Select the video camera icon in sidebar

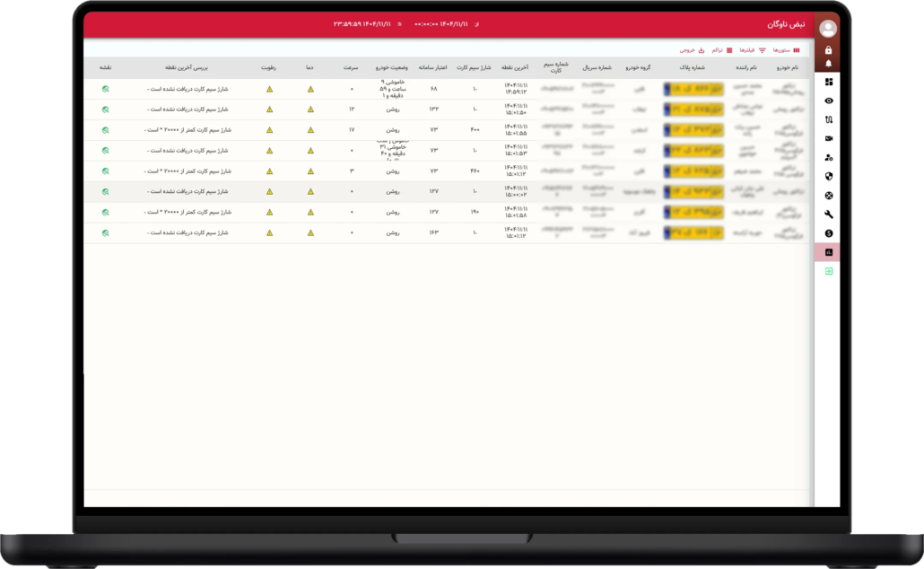(x=828, y=138)
